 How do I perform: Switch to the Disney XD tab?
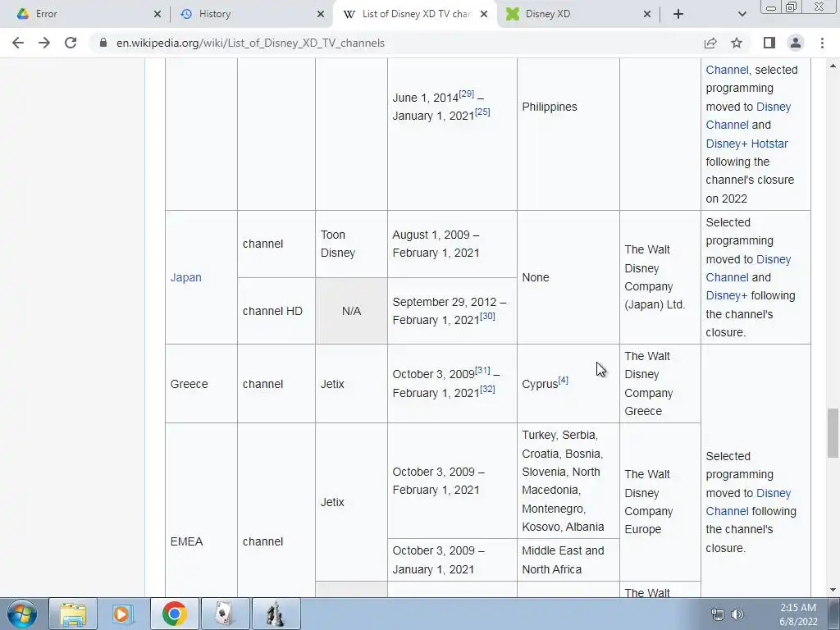click(578, 14)
